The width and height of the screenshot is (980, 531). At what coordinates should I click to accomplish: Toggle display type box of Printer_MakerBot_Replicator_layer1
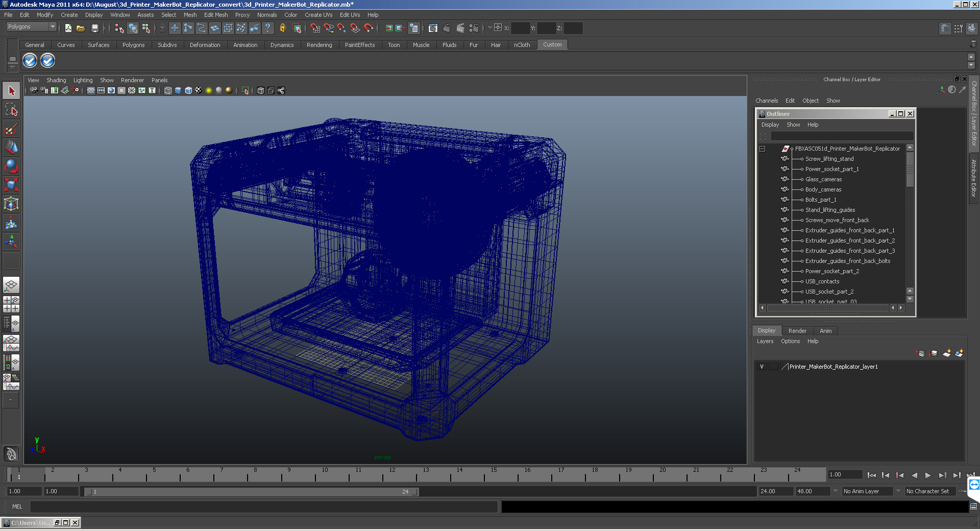click(x=774, y=367)
